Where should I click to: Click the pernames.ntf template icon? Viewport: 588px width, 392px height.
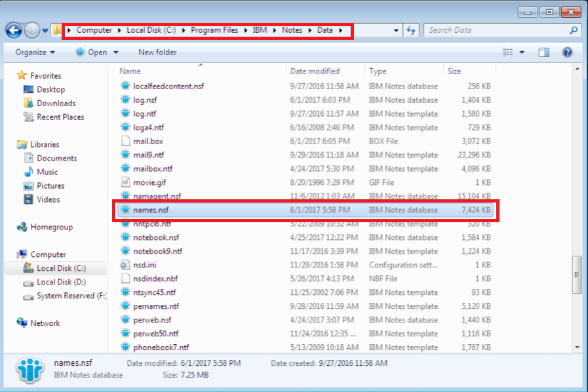[x=125, y=305]
